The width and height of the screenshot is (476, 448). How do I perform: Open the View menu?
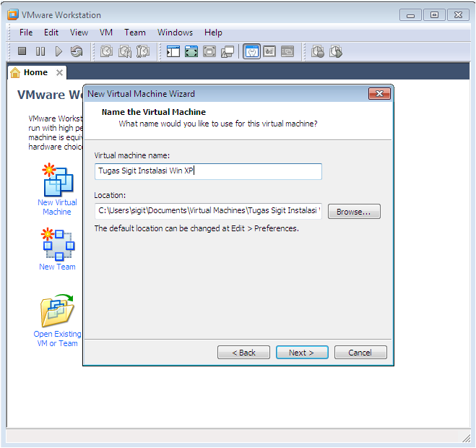[x=79, y=33]
